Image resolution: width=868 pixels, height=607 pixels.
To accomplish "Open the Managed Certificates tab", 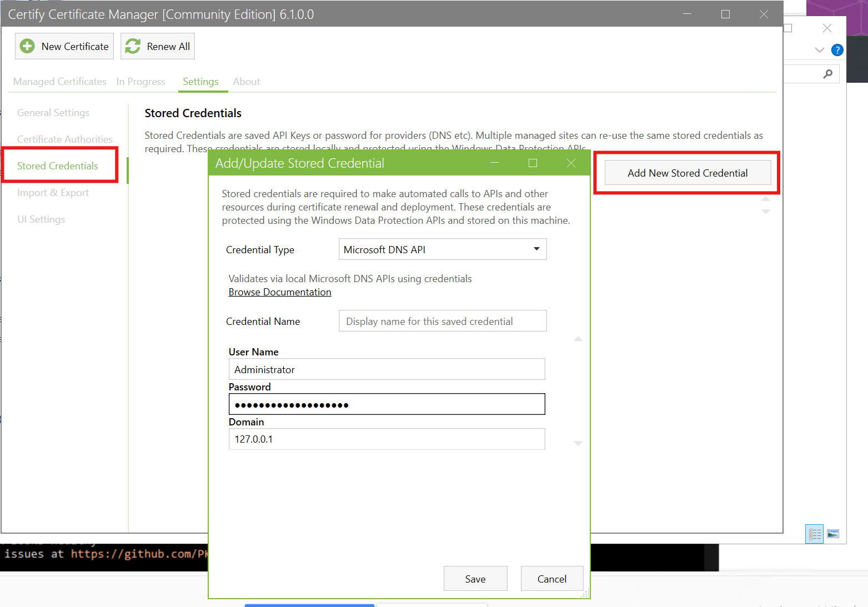I will click(x=60, y=82).
